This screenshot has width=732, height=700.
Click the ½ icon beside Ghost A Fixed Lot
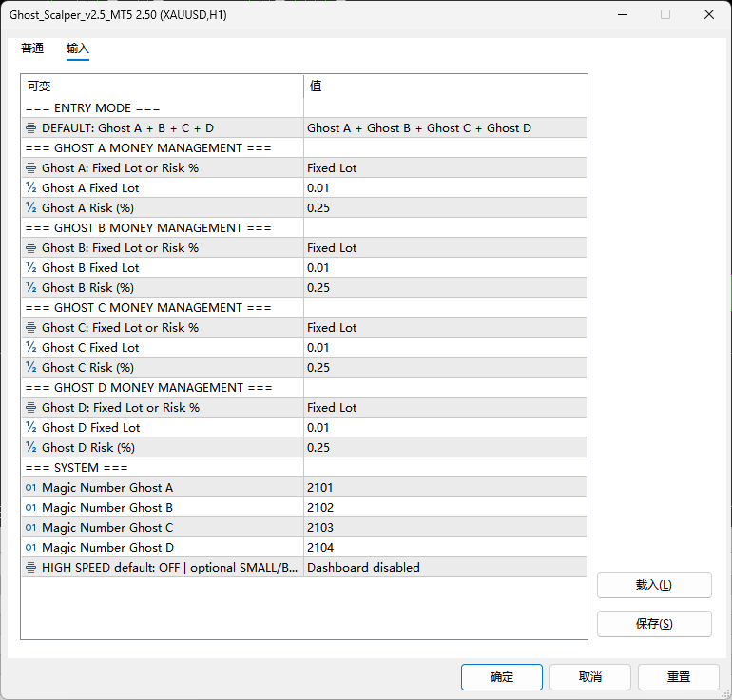click(x=30, y=187)
